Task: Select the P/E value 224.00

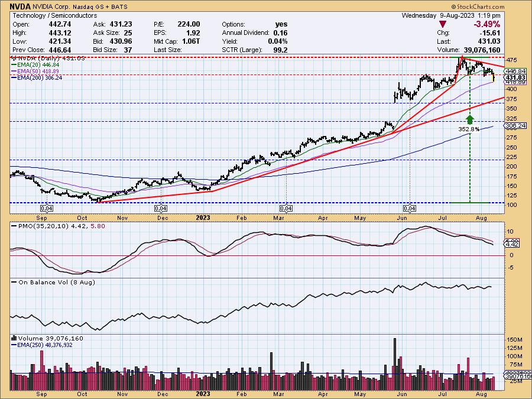Action: click(189, 24)
